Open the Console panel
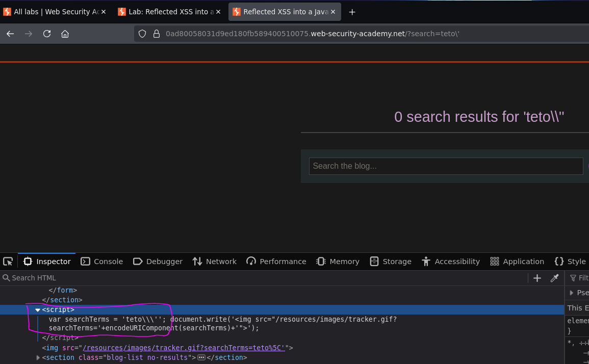Screen dimensions: 589x364 [x=102, y=262]
